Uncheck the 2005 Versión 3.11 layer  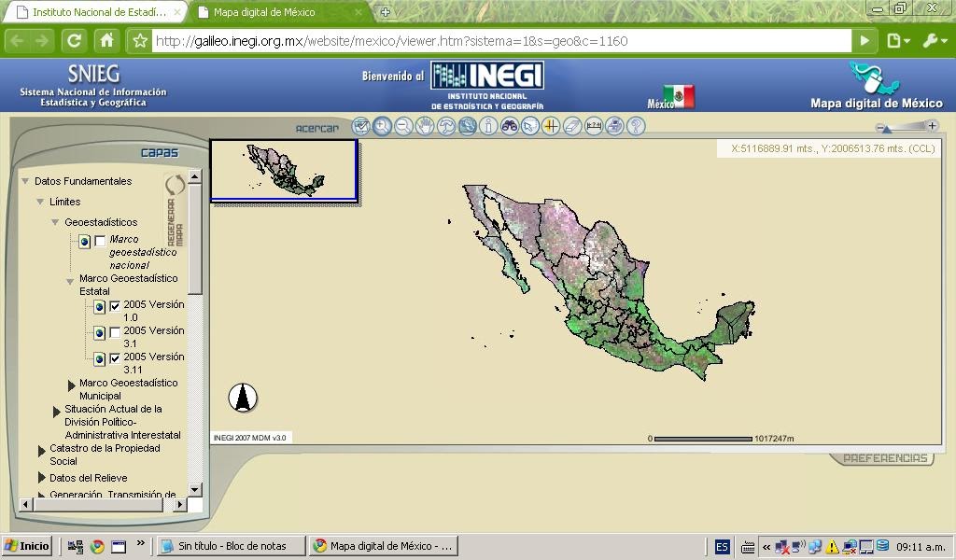point(115,359)
